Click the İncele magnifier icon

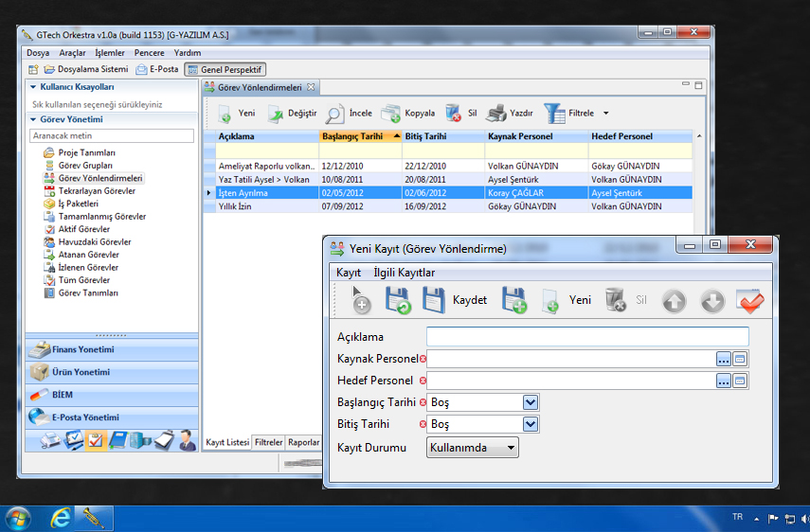click(x=335, y=114)
